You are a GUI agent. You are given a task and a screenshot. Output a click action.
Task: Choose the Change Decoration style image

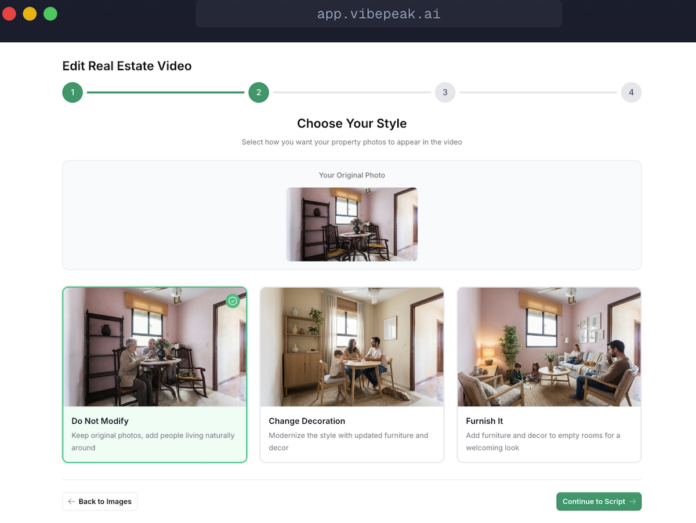(x=352, y=347)
